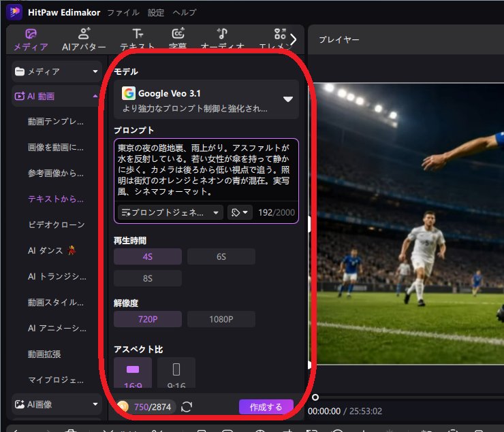
Task: Click the 00:00:00 current time display
Action: pos(324,411)
